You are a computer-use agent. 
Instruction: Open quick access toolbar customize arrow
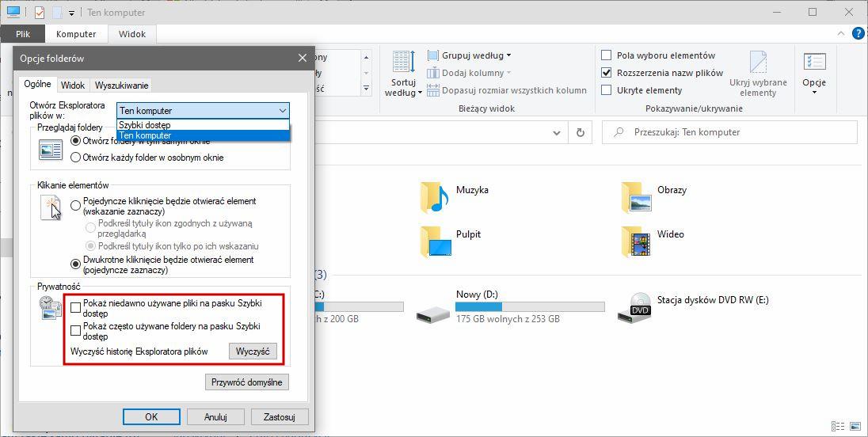click(x=71, y=13)
